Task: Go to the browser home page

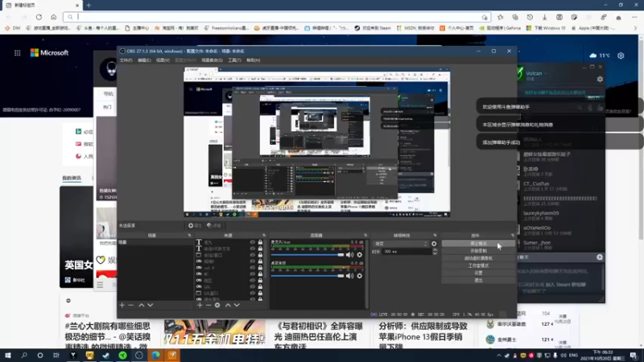Action: tap(53, 17)
